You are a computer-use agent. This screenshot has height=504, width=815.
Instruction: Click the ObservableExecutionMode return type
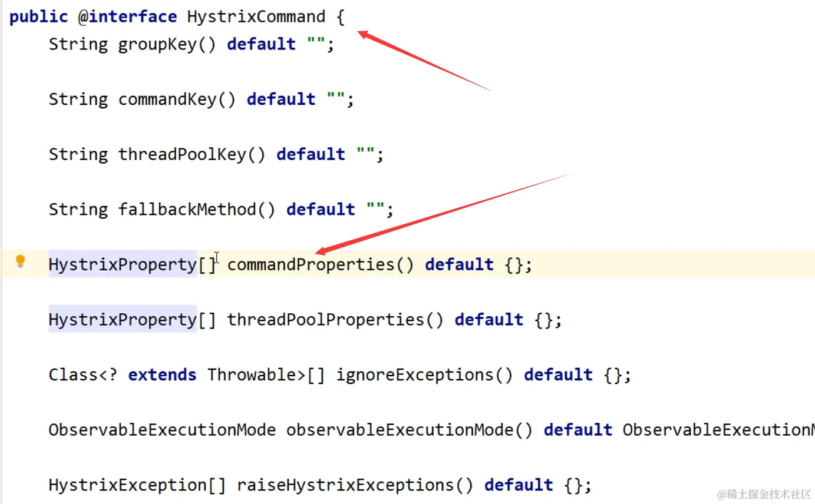(162, 430)
